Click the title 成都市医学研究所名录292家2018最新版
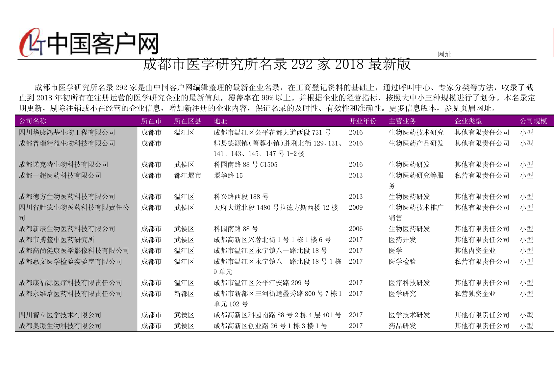 tap(277, 64)
